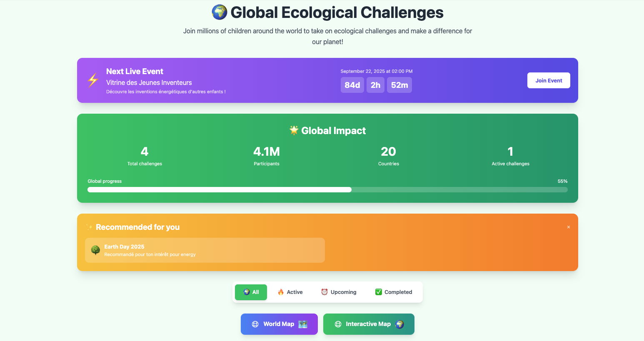This screenshot has width=644, height=341.
Task: Launch the Interactive Map
Action: click(x=368, y=324)
